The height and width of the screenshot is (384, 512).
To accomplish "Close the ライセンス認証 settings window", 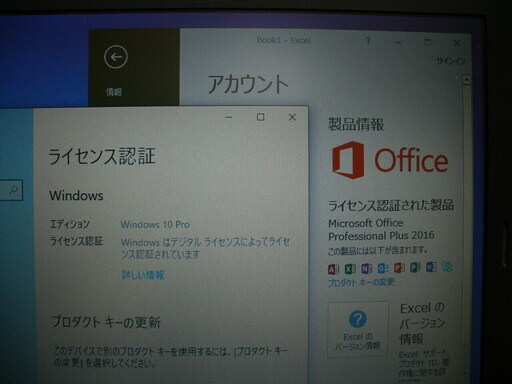I will [292, 117].
